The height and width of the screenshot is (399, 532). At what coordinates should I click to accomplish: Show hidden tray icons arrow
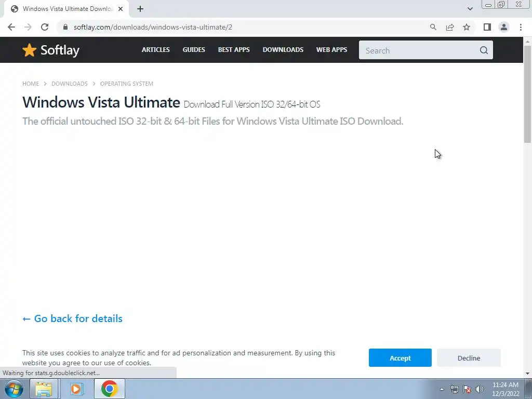pyautogui.click(x=442, y=389)
